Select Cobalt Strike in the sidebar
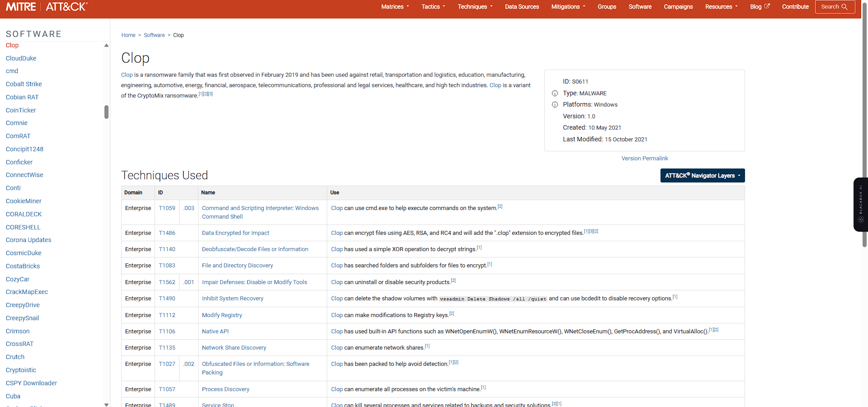 pyautogui.click(x=24, y=84)
